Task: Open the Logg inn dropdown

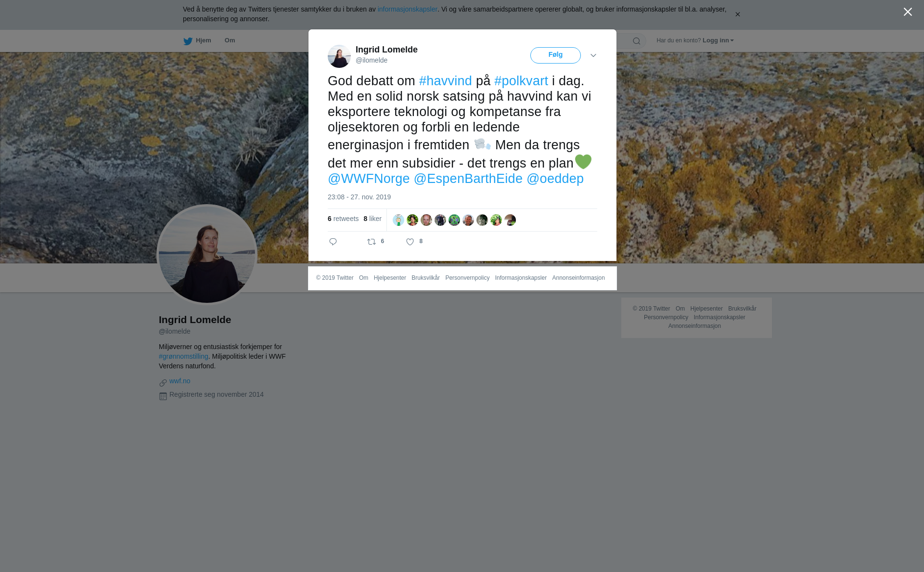Action: [x=718, y=40]
